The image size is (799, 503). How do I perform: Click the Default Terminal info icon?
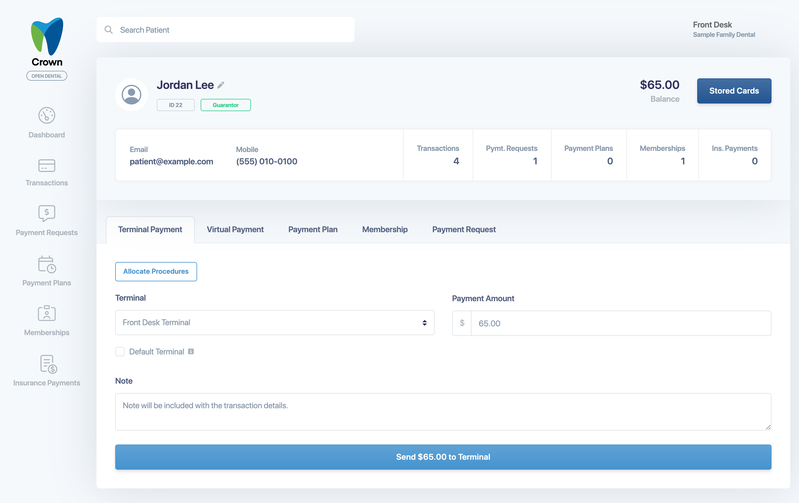point(191,352)
